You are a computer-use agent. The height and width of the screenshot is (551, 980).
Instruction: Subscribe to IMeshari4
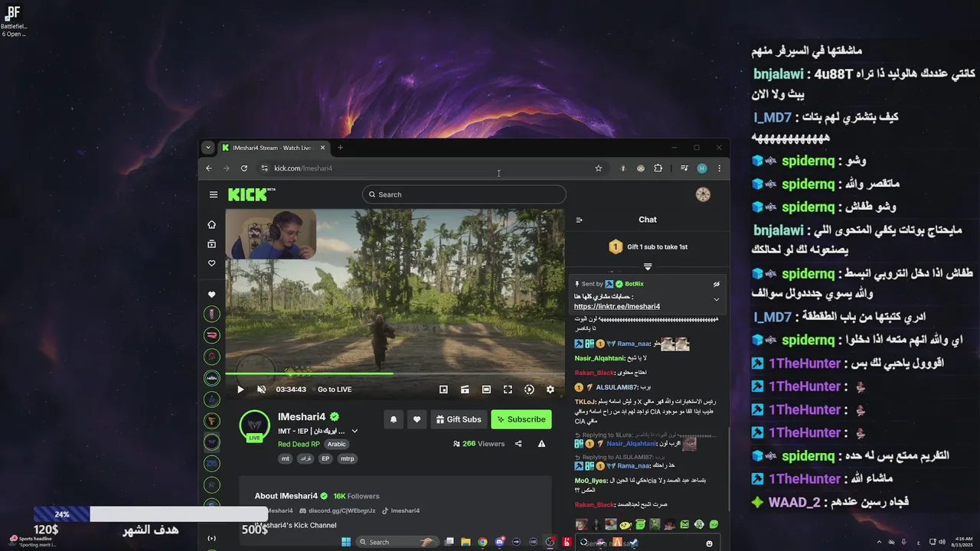tap(521, 419)
